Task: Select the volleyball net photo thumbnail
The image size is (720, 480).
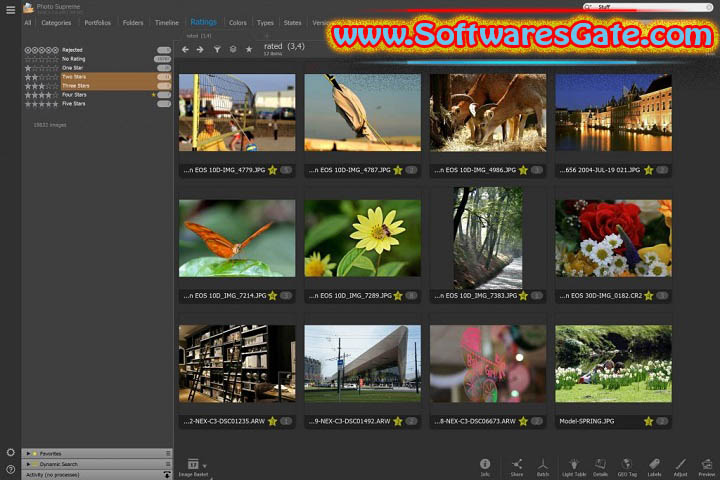Action: point(237,113)
